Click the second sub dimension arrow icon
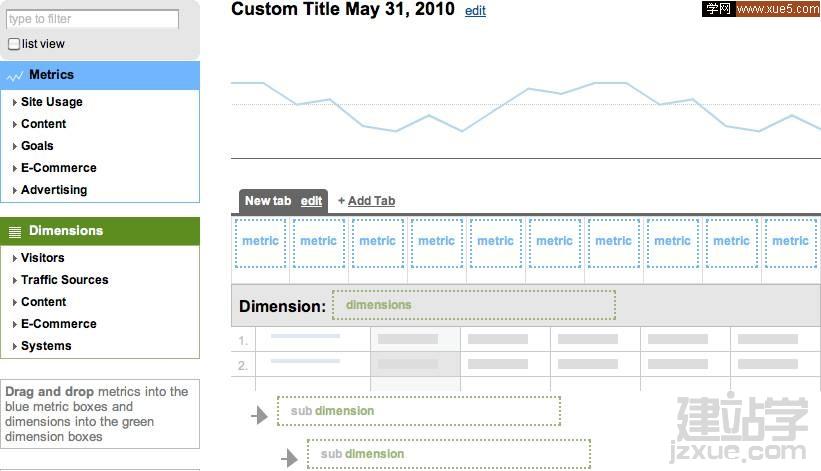The height and width of the screenshot is (471, 821). (290, 458)
